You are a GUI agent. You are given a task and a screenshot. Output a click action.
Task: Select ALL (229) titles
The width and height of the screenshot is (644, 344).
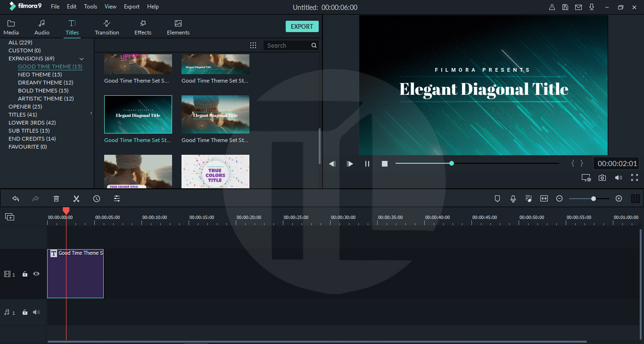[20, 42]
